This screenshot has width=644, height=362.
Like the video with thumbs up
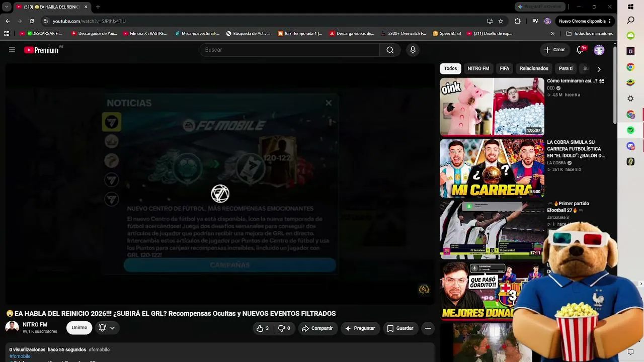pos(262,328)
